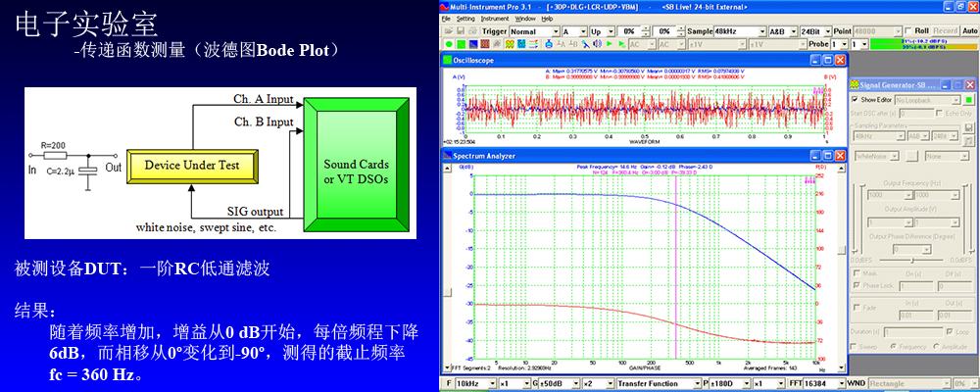Open the Oscilloscope instrument via its green icon

tap(462, 44)
